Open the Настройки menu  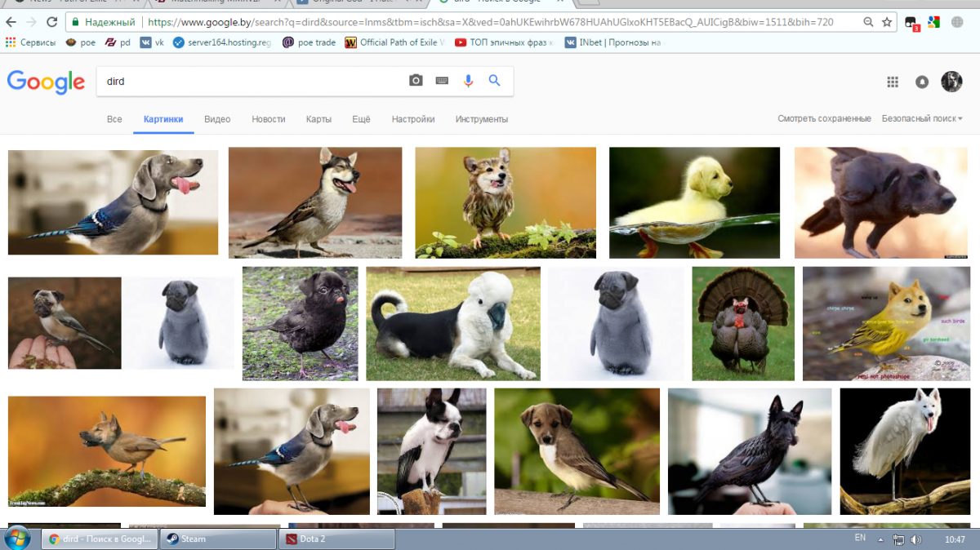coord(412,119)
